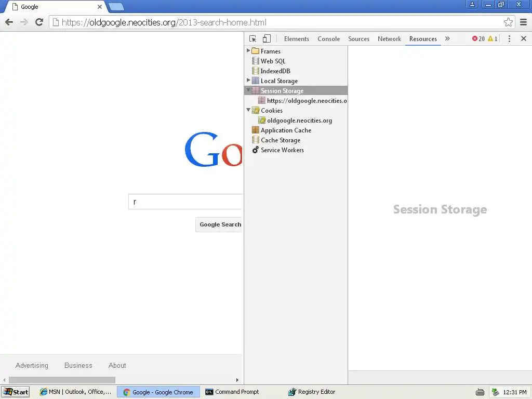Click the Cookies icon in tree
Viewport: 532px width, 399px height.
pos(256,110)
